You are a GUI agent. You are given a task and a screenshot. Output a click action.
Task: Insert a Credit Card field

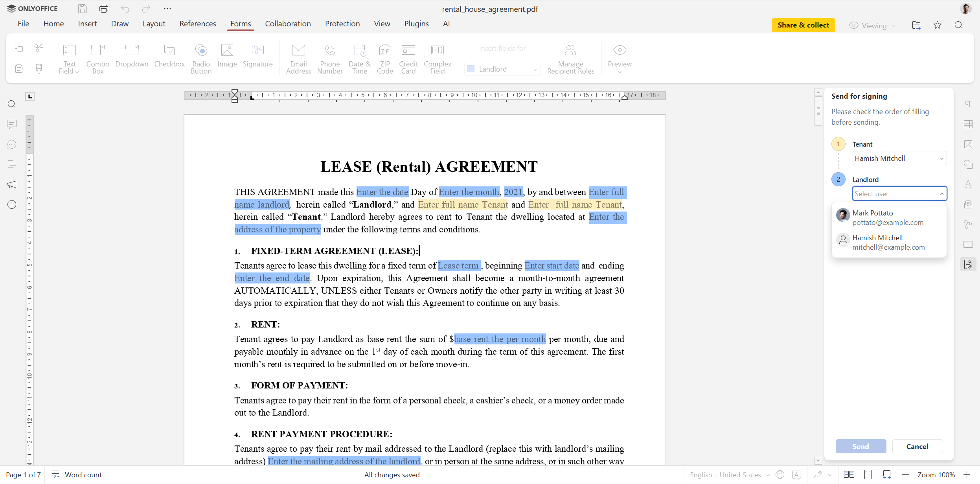click(x=408, y=59)
